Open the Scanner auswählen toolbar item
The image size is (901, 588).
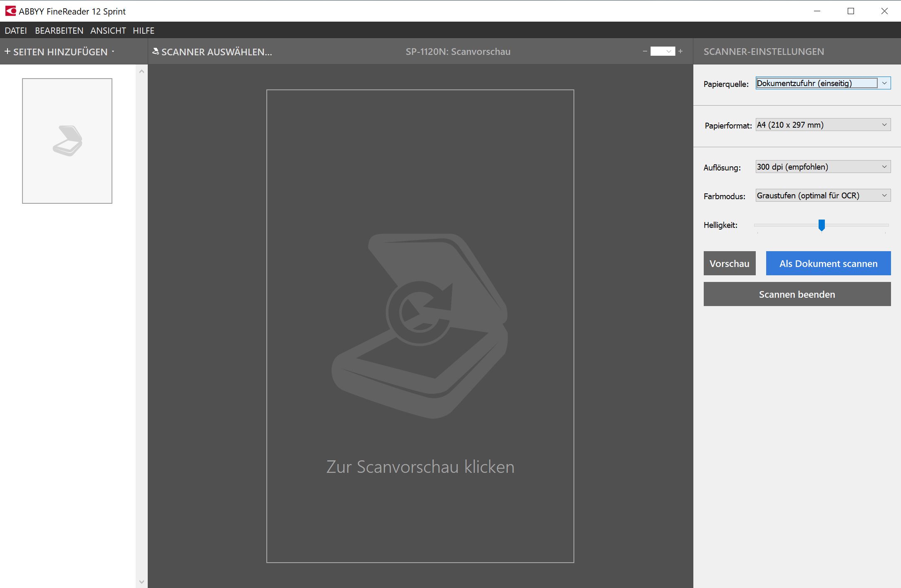[212, 52]
